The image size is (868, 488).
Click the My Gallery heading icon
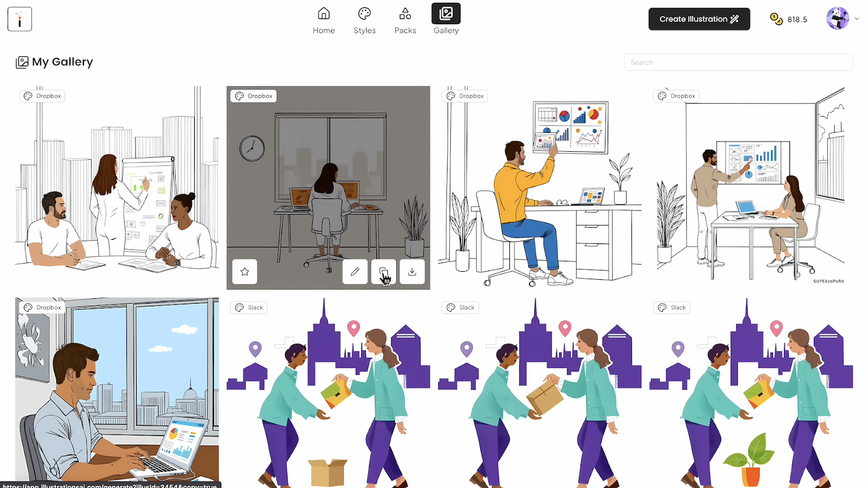22,62
